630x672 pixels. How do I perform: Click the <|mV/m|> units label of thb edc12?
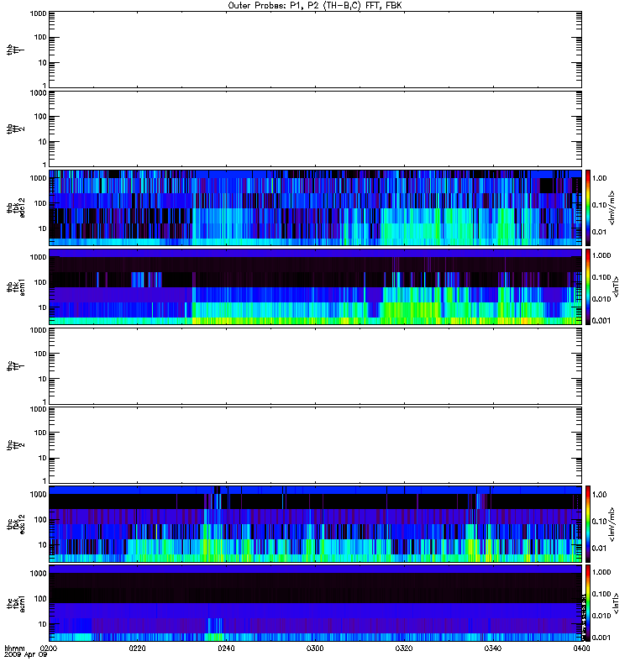tap(612, 207)
